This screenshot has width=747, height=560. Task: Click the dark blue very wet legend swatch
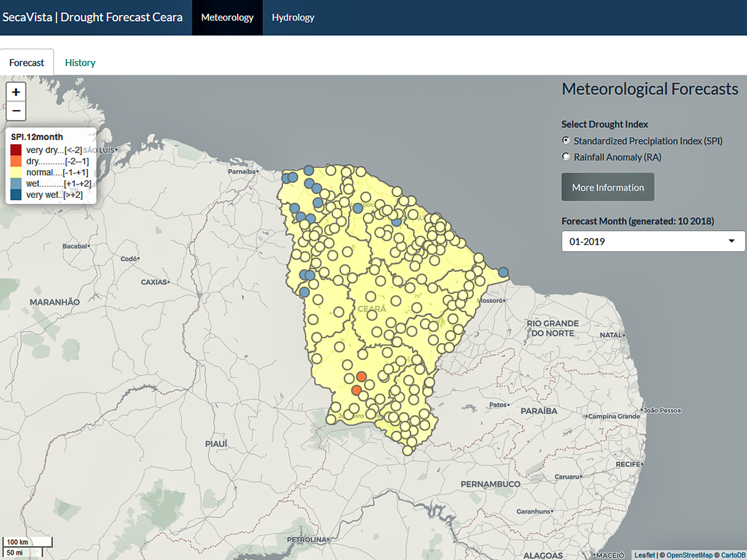click(x=16, y=195)
